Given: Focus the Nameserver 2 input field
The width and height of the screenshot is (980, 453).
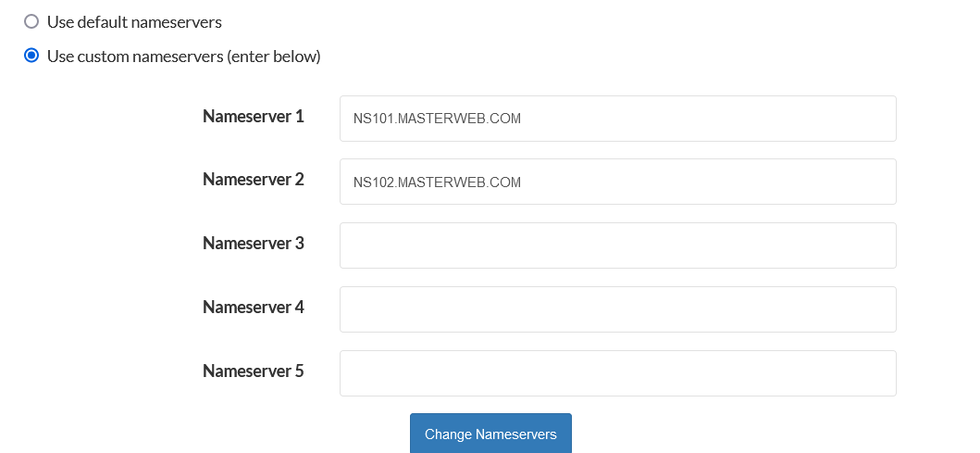Looking at the screenshot, I should [x=617, y=182].
